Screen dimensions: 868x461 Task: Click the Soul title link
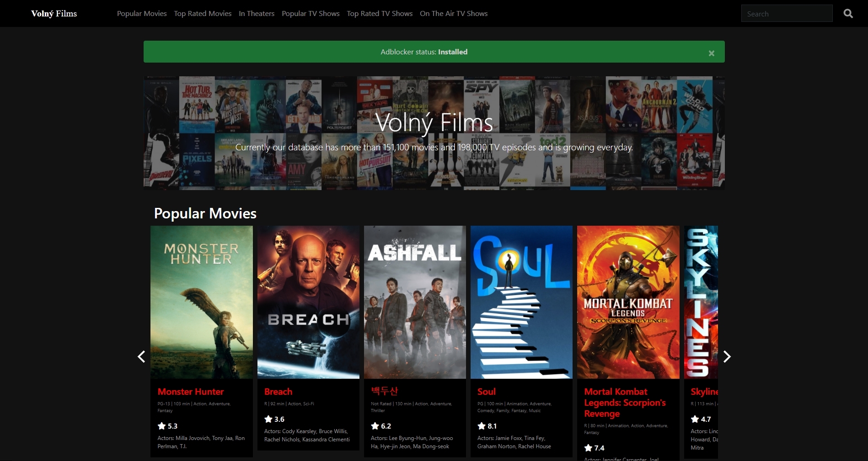[487, 392]
